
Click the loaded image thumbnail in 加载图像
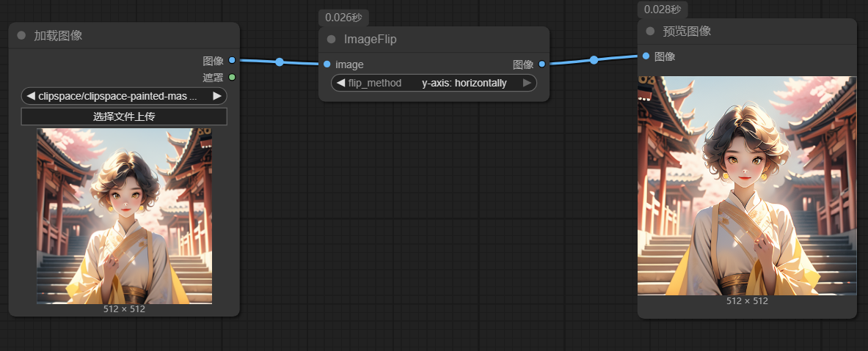pos(124,216)
